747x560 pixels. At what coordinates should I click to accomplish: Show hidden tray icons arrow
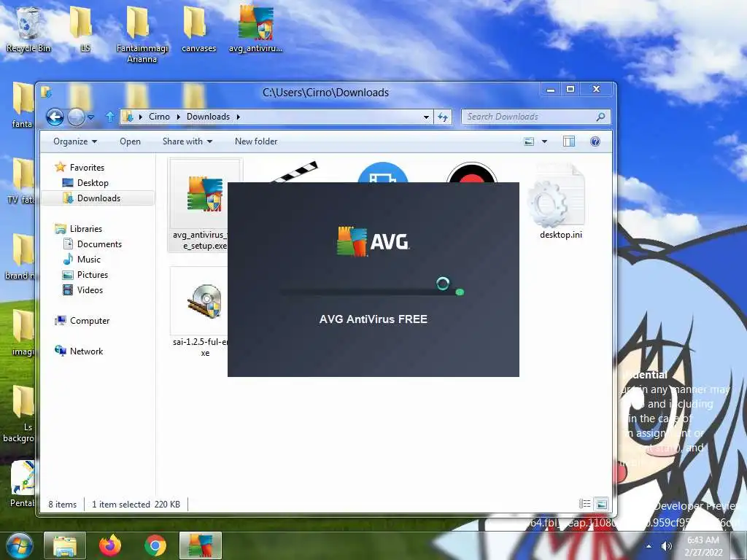coord(649,546)
